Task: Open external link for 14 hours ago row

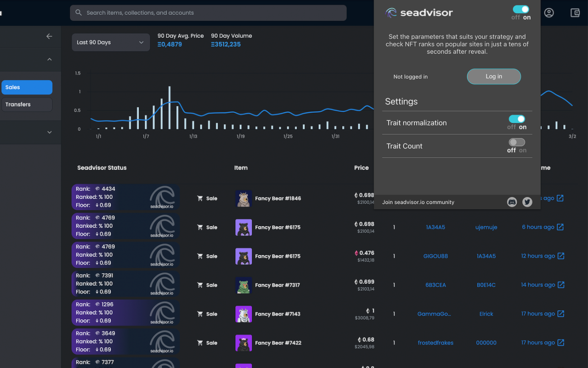Action: (x=561, y=285)
